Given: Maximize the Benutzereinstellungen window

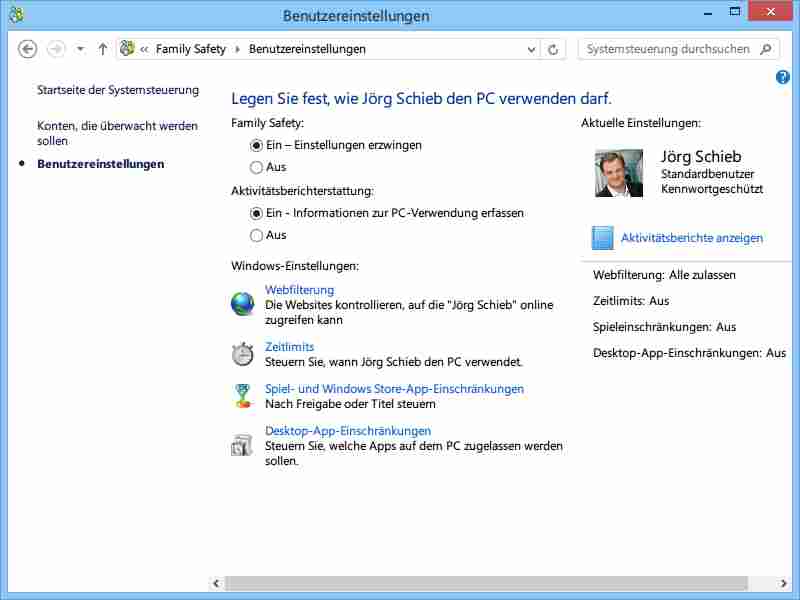Looking at the screenshot, I should tap(735, 12).
